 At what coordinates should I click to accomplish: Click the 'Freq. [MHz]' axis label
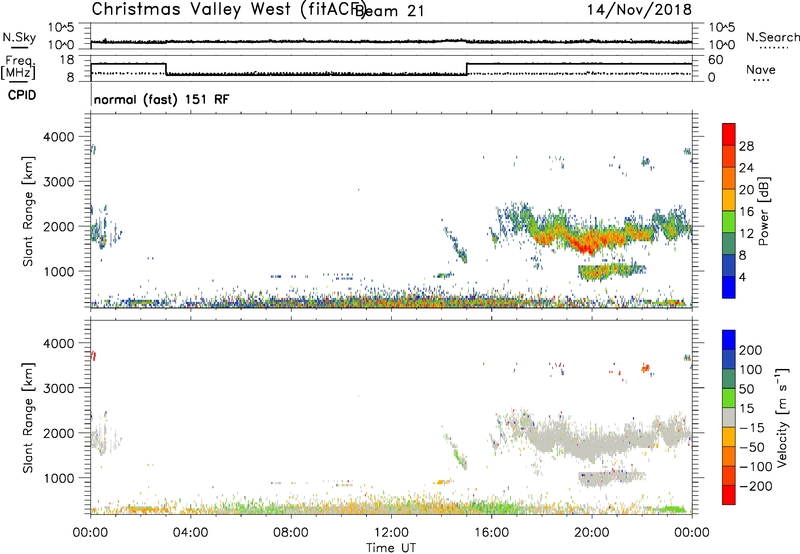point(18,68)
